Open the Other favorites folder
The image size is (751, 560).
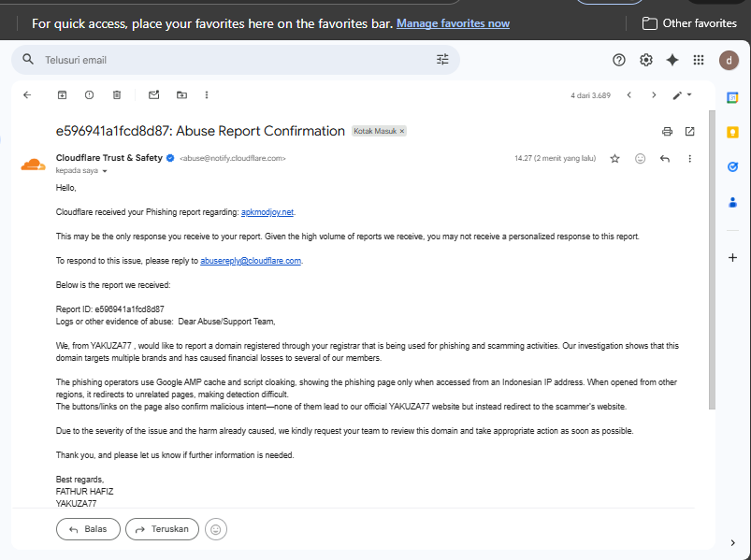[x=689, y=23]
